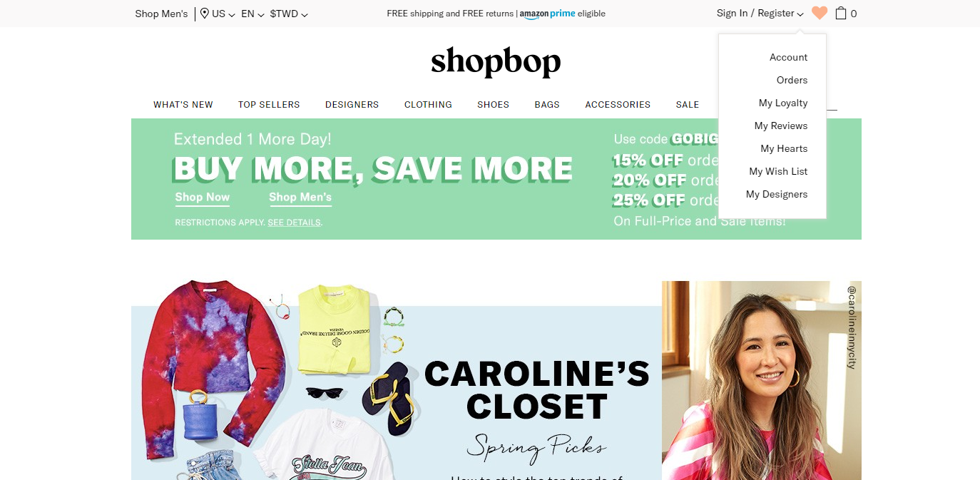Open the hearts favorites icon

click(x=820, y=13)
